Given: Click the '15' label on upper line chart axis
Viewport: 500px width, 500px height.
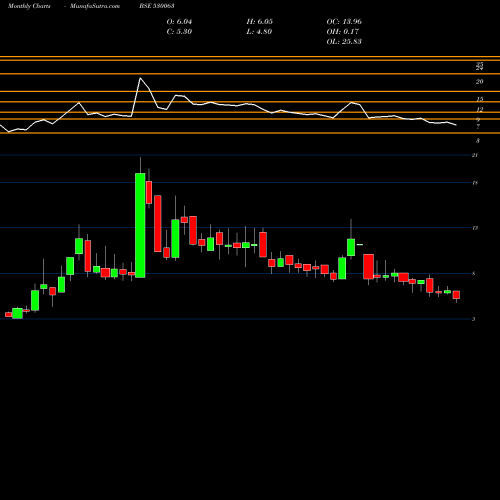Looking at the screenshot, I should click(x=479, y=99).
